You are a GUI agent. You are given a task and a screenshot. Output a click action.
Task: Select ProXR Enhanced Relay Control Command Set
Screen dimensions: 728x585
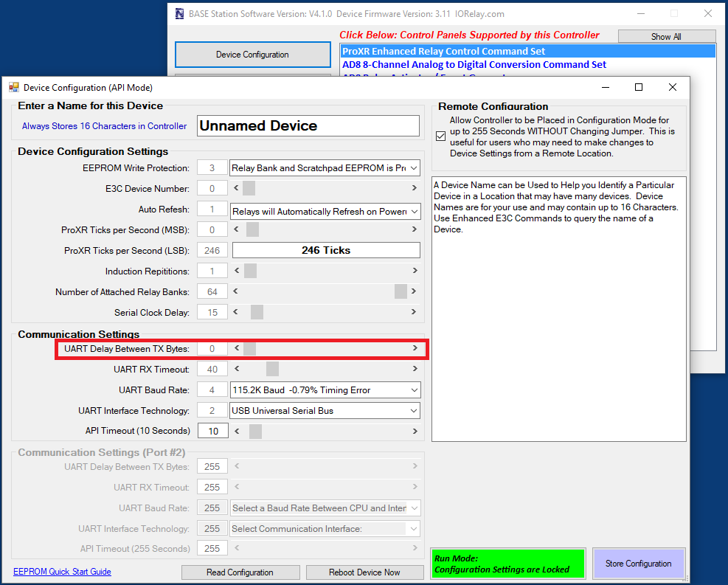[444, 52]
